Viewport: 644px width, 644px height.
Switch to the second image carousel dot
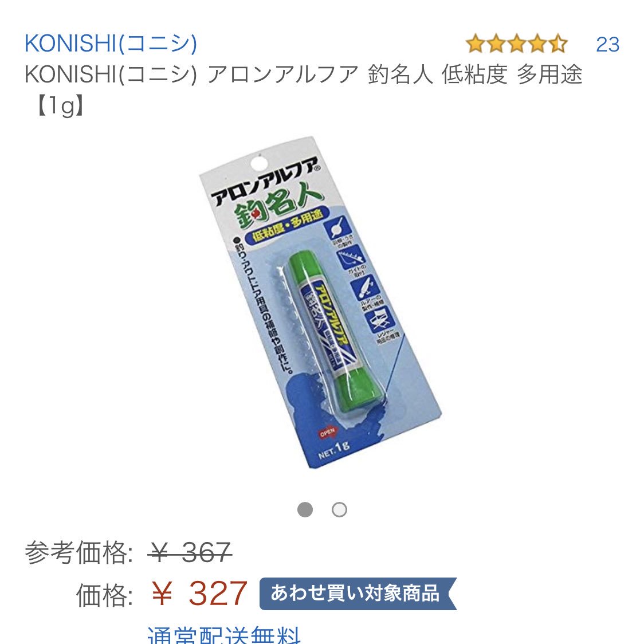[339, 510]
